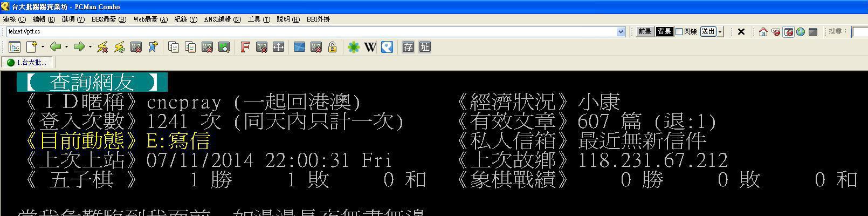Click the home icon
Screen dimensions: 868x216
763,32
